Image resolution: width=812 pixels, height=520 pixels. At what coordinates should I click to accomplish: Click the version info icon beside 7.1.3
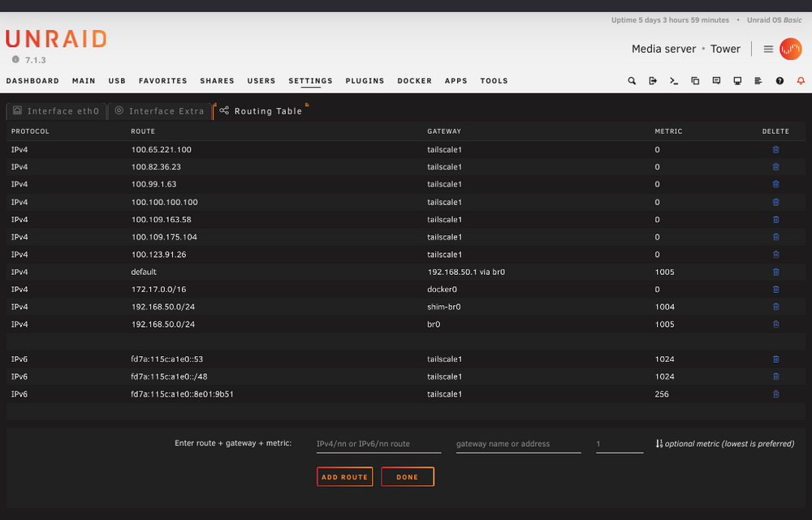pyautogui.click(x=15, y=59)
